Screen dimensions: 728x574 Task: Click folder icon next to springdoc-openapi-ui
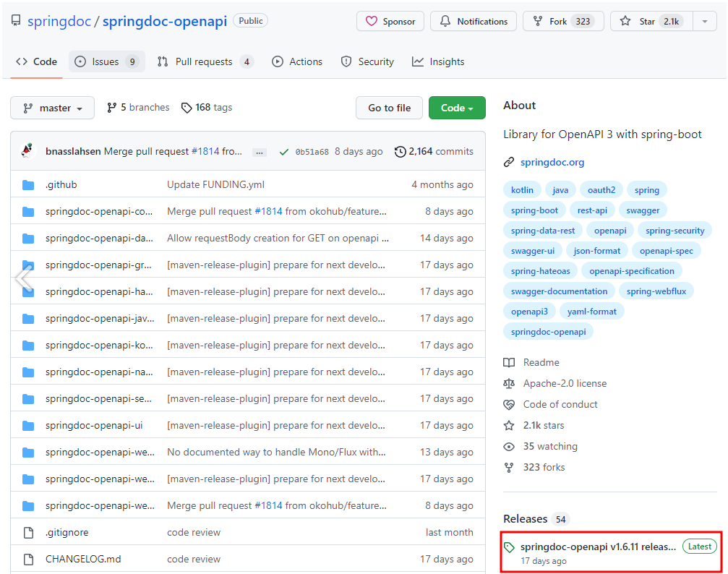click(28, 426)
